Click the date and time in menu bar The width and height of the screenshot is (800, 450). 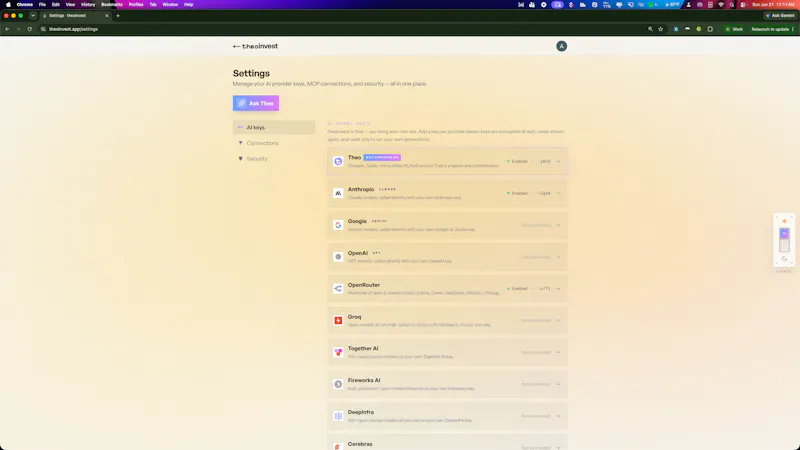[773, 5]
